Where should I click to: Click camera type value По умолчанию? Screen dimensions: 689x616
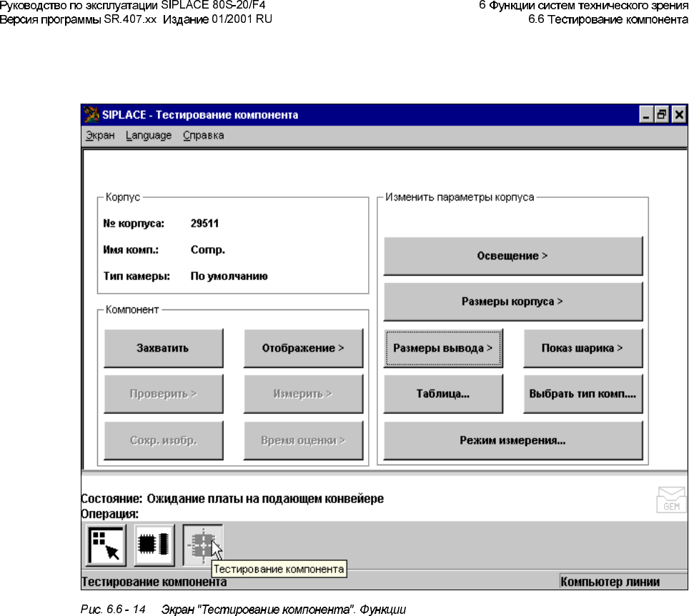click(x=229, y=276)
